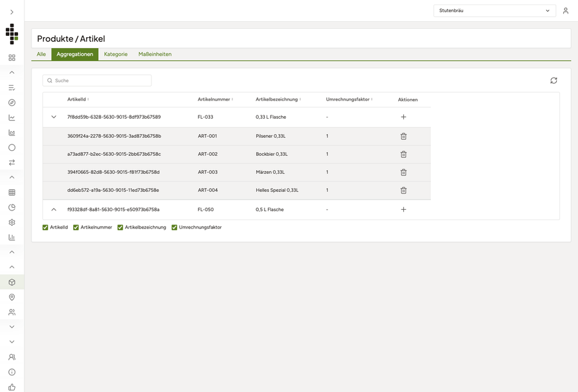
Task: Remove the Helles Spezial 0,33L entry
Action: point(403,191)
